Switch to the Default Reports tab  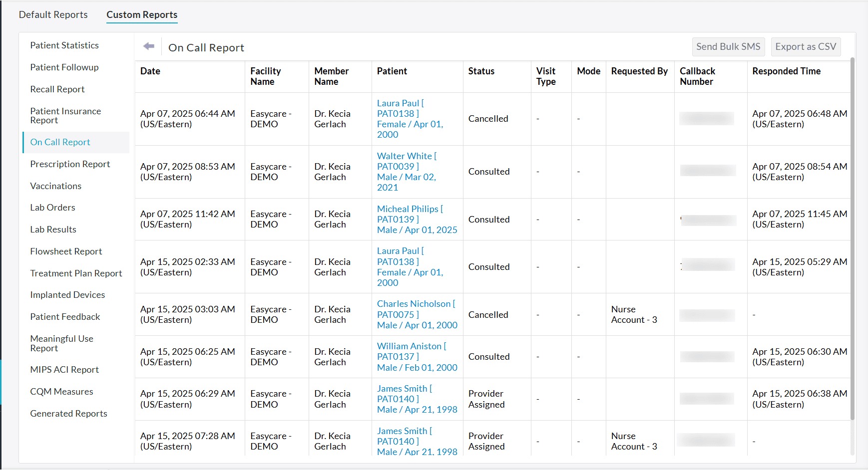[53, 14]
